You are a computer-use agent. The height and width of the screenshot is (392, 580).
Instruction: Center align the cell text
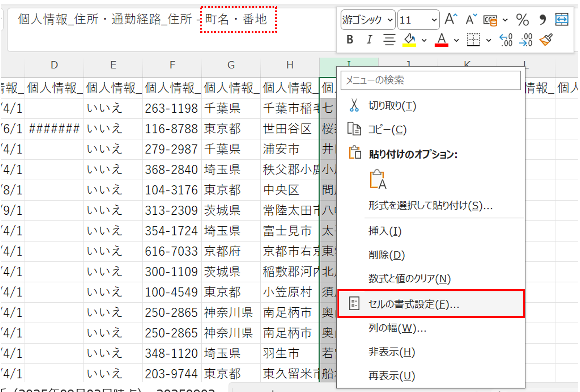coord(389,40)
